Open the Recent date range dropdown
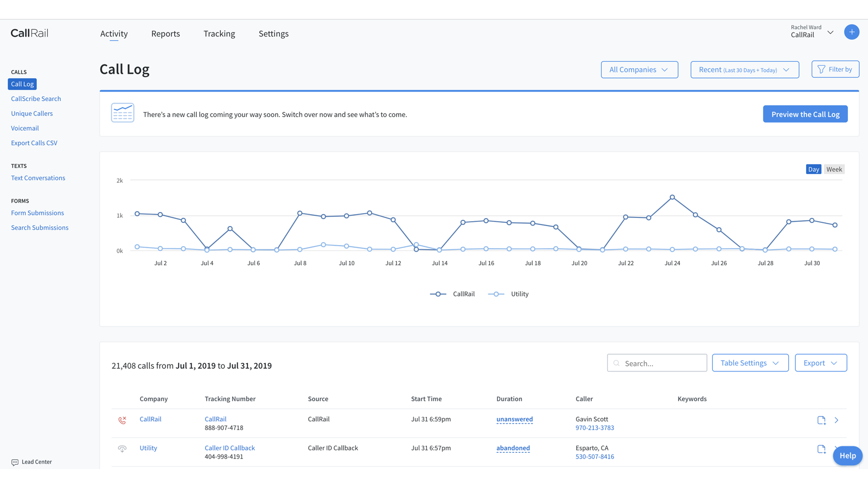The image size is (868, 488). (744, 69)
